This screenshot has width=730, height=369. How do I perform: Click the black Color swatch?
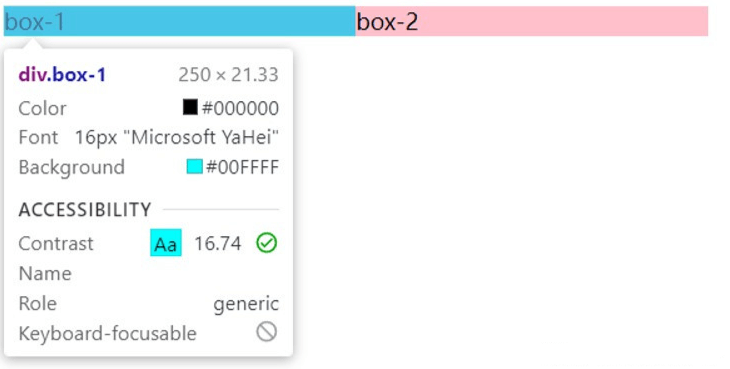190,107
